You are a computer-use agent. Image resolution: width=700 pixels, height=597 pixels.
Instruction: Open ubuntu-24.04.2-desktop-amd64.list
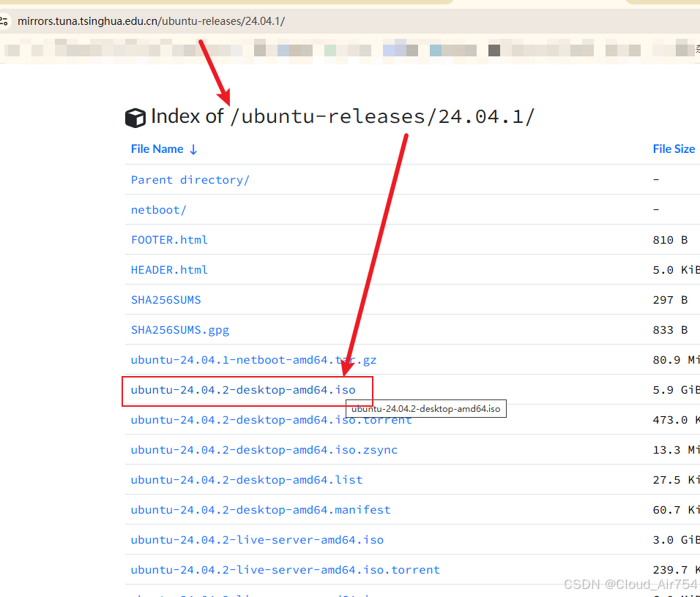click(247, 480)
